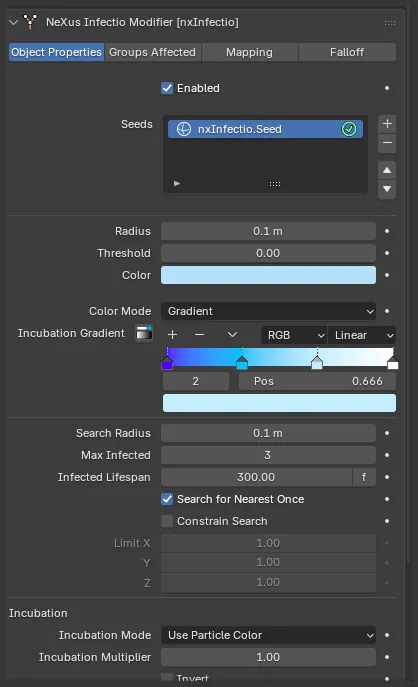Add a color stop to the gradient
Viewport: 418px width, 687px height.
click(173, 335)
